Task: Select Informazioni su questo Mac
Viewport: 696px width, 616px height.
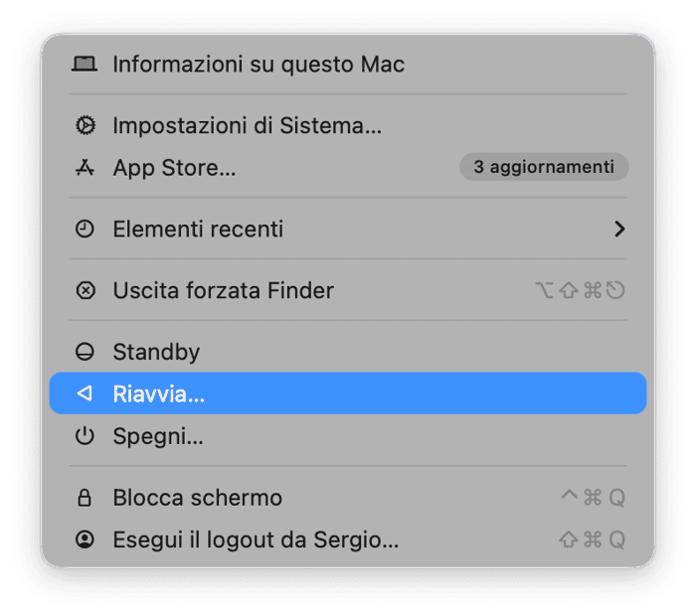Action: (259, 65)
